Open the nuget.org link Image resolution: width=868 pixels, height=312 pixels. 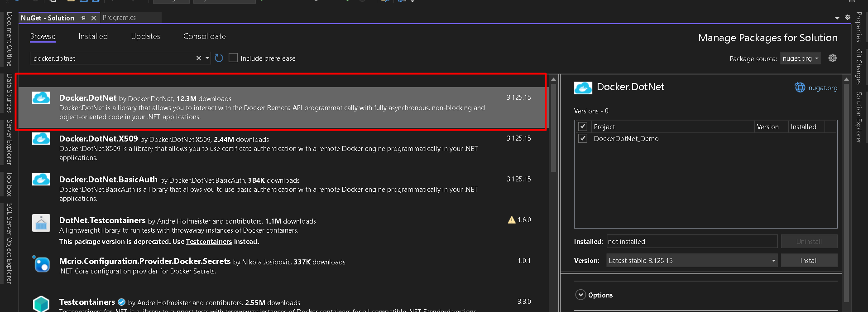(823, 88)
